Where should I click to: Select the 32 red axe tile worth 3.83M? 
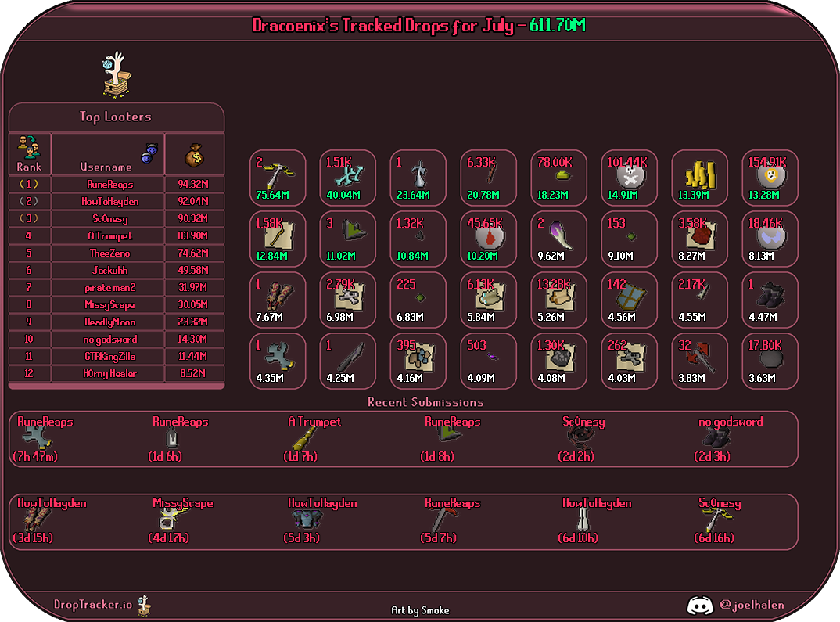click(700, 361)
